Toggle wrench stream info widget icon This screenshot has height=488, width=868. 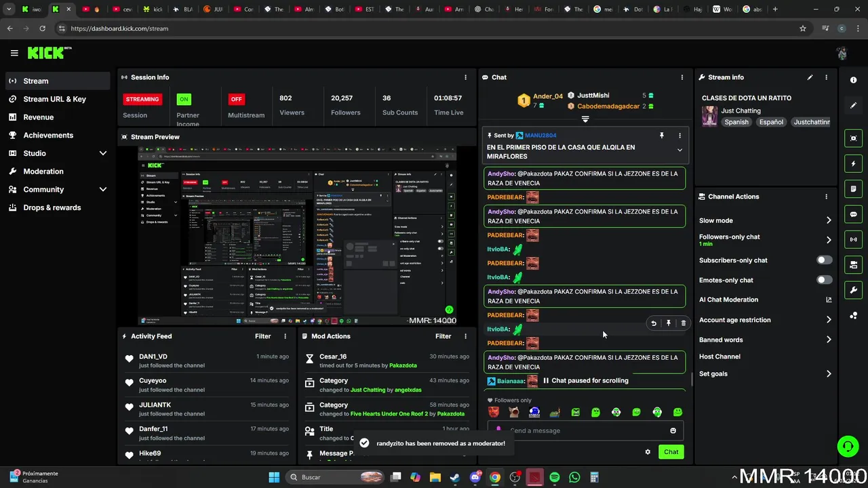[x=853, y=290]
